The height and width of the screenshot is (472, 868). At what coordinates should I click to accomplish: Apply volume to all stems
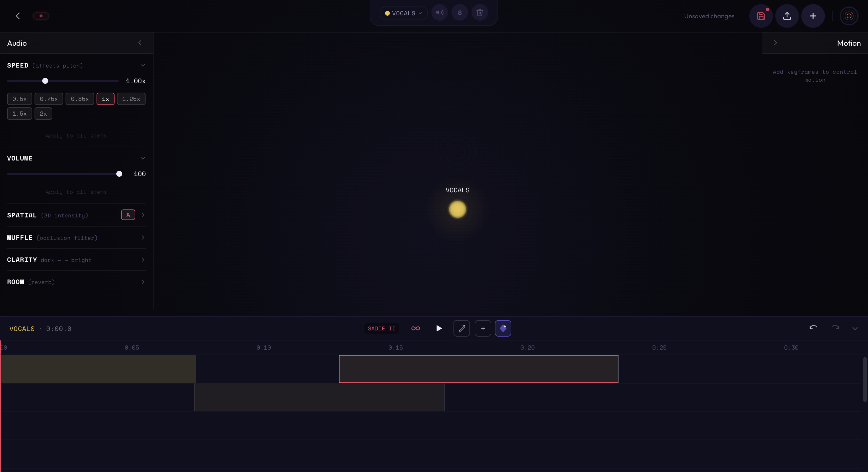(76, 192)
